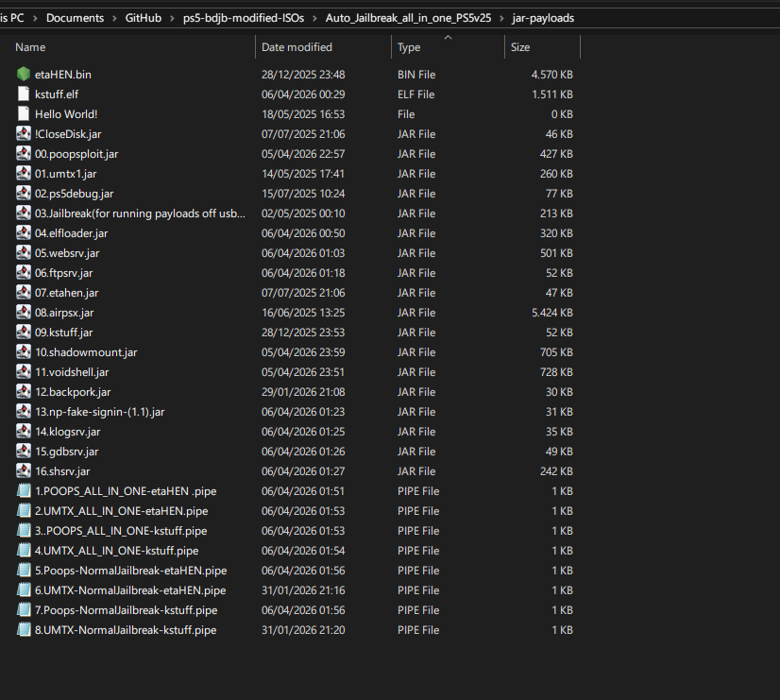Screen dimensions: 780x700
Task: Click the BIN File type cell
Action: 416,75
